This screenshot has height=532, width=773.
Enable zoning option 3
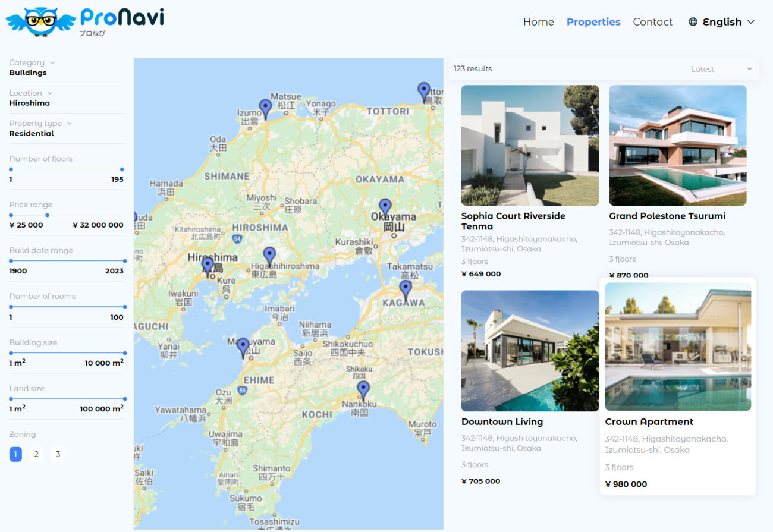(58, 454)
